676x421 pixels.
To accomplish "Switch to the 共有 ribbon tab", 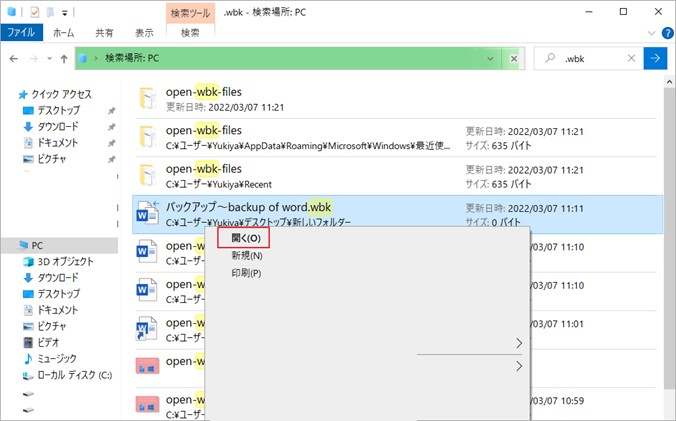I will tap(104, 33).
